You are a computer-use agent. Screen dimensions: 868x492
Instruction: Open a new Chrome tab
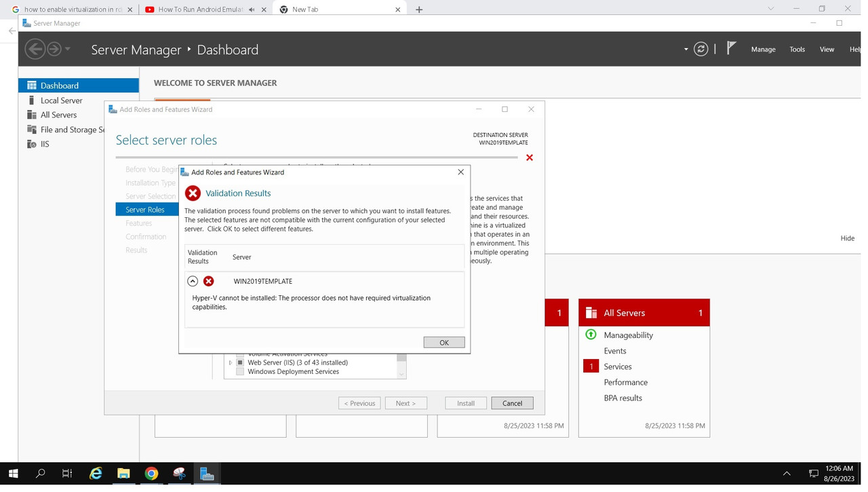click(419, 10)
